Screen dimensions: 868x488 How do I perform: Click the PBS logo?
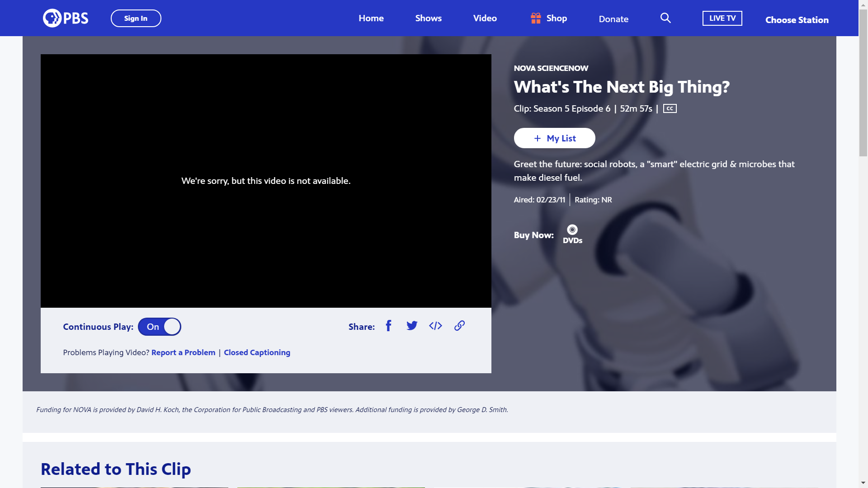pos(66,18)
